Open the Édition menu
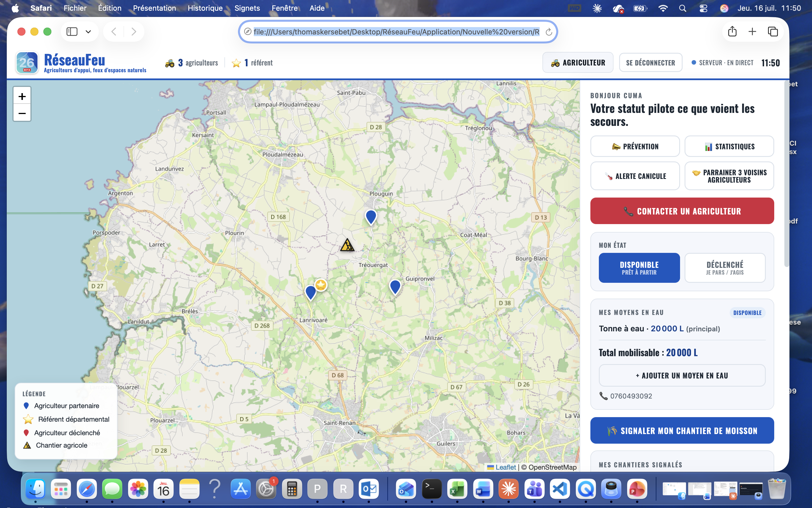 (110, 8)
